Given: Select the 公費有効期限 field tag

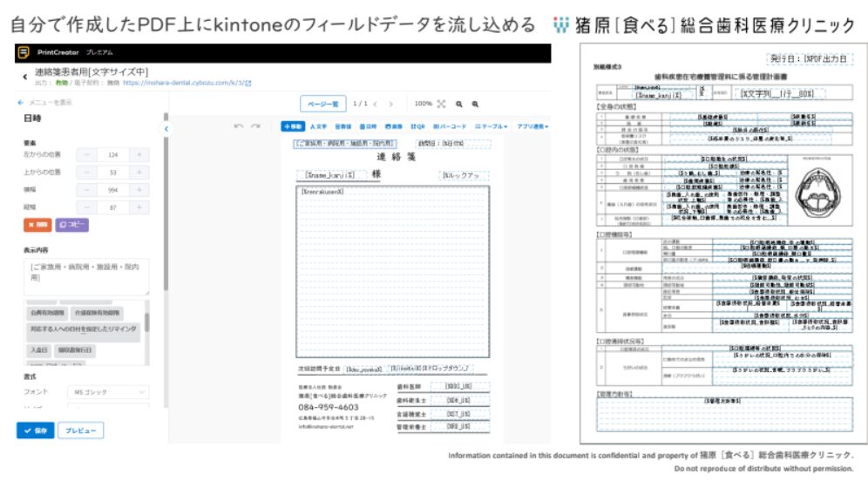Looking at the screenshot, I should click(47, 313).
